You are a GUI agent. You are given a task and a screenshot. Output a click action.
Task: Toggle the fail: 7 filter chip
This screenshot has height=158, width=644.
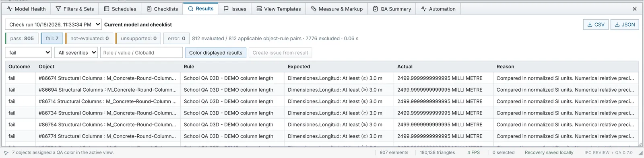(52, 39)
